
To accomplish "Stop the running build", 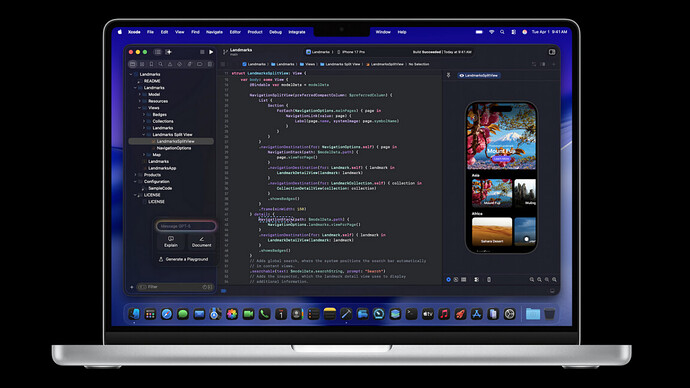I will pos(202,52).
